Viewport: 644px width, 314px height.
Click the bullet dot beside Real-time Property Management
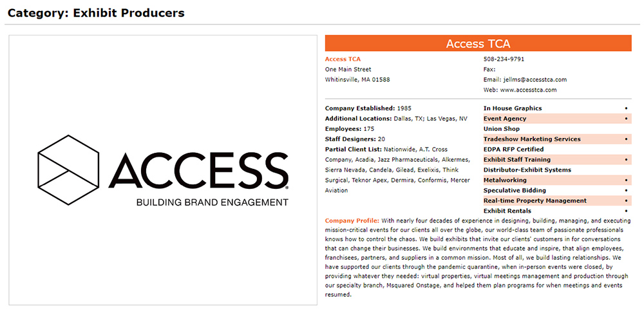coord(626,201)
